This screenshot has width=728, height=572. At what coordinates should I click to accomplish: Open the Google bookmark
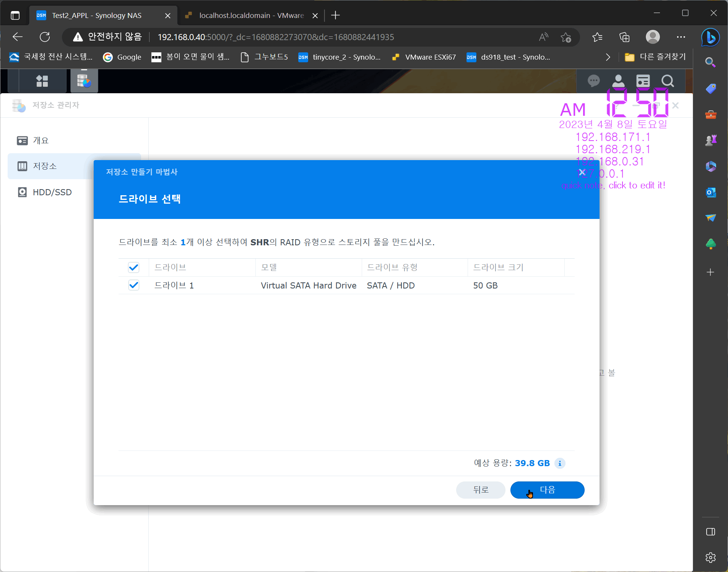122,57
